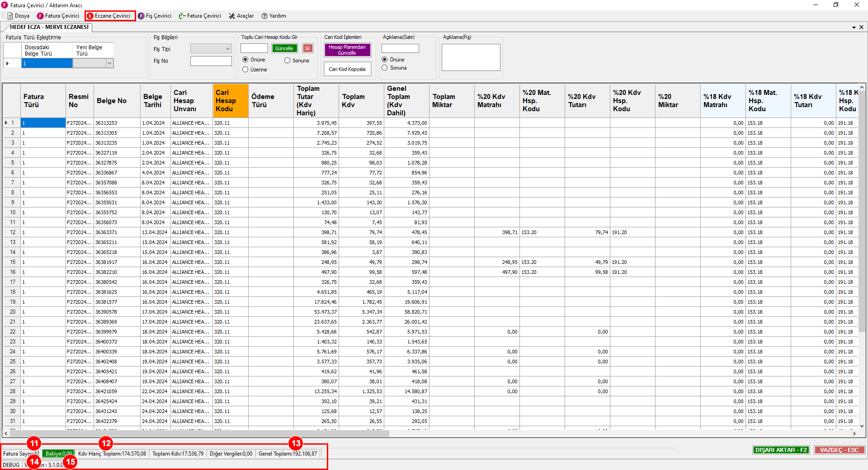
Task: Click the grid scroll down arrow
Action: (862, 426)
